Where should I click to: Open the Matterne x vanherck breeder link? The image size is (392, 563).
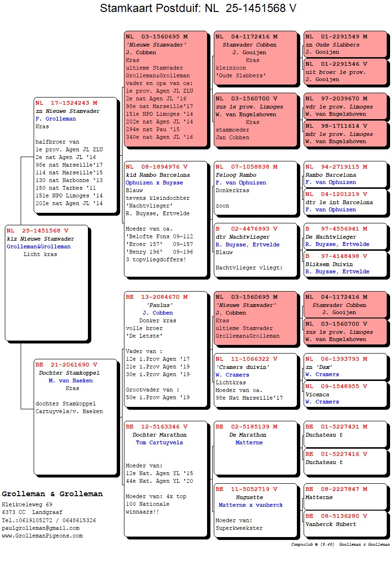coord(250,505)
